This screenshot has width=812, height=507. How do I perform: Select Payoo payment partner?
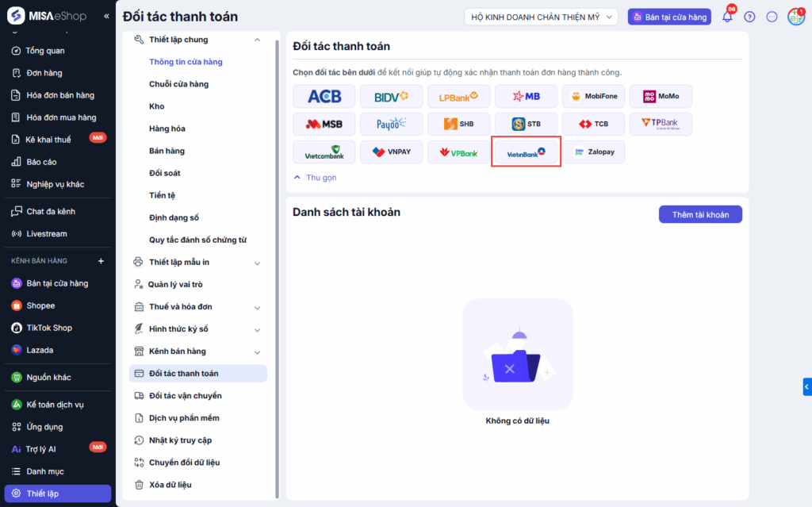tap(392, 124)
